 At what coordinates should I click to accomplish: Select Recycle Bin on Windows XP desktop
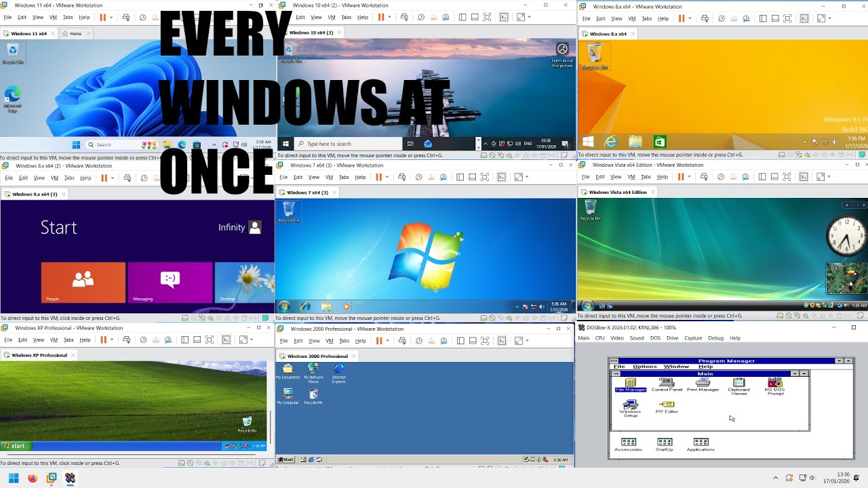click(247, 424)
